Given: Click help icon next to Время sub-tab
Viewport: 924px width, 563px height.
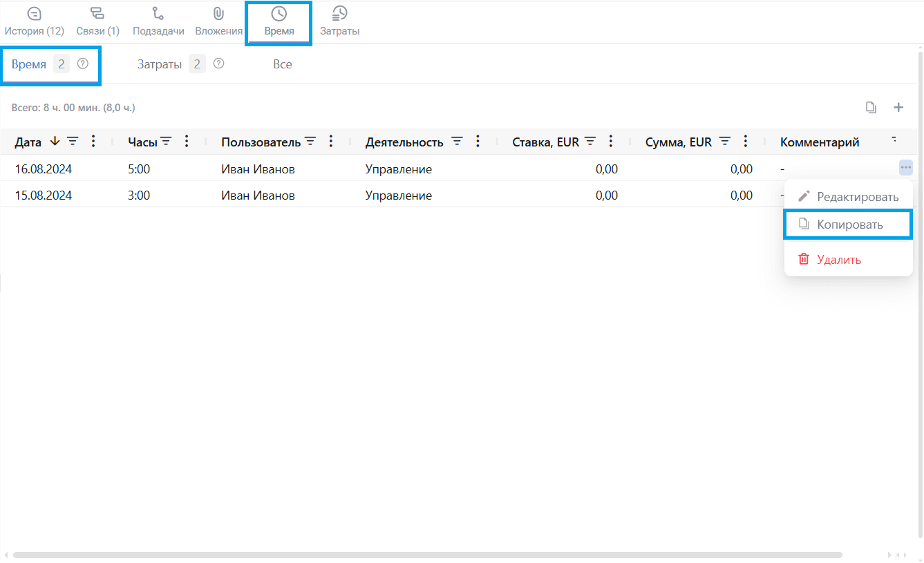Looking at the screenshot, I should coord(83,64).
